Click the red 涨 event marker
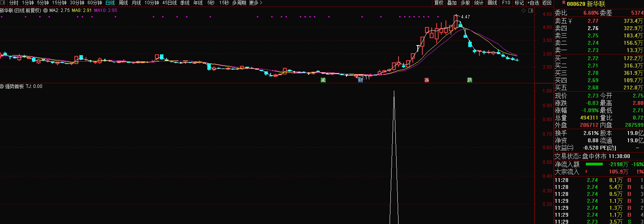This screenshot has width=644, height=224. [x=427, y=80]
